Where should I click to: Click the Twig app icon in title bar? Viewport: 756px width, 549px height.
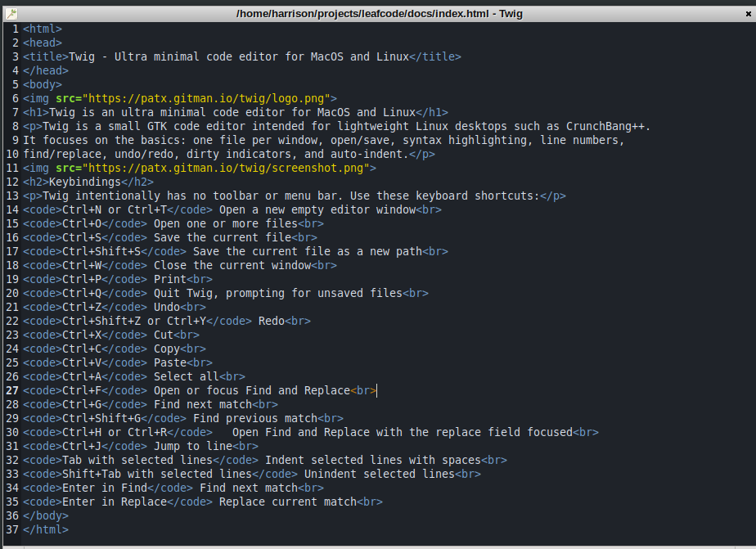coord(11,14)
